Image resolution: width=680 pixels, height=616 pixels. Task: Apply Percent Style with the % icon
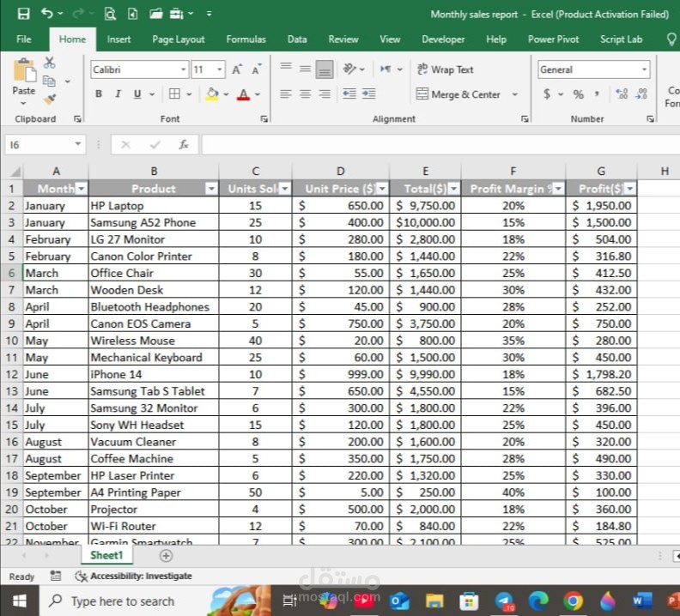[x=578, y=94]
